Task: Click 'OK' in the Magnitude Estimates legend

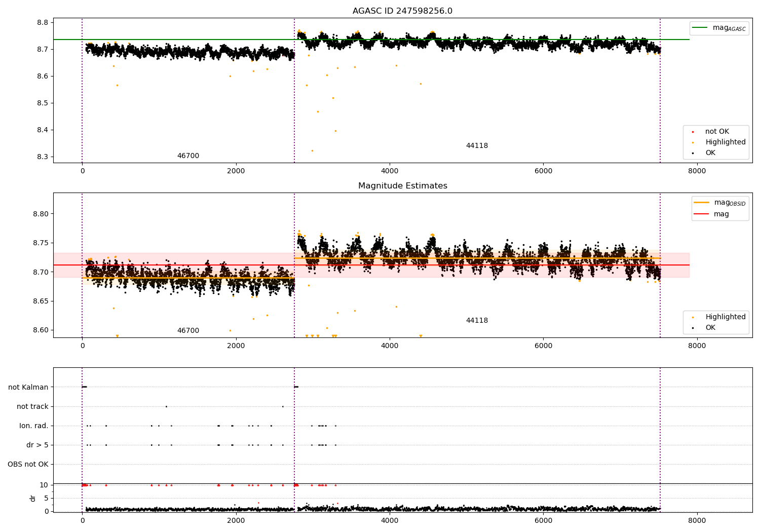Action: [x=710, y=328]
